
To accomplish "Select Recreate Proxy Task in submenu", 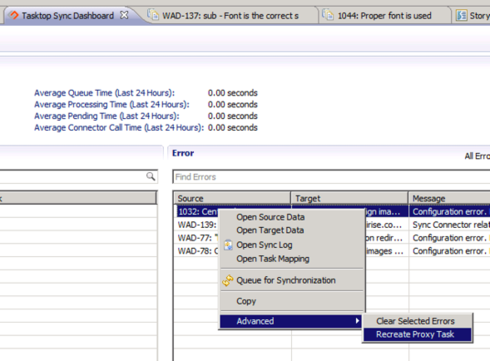I will tap(417, 334).
